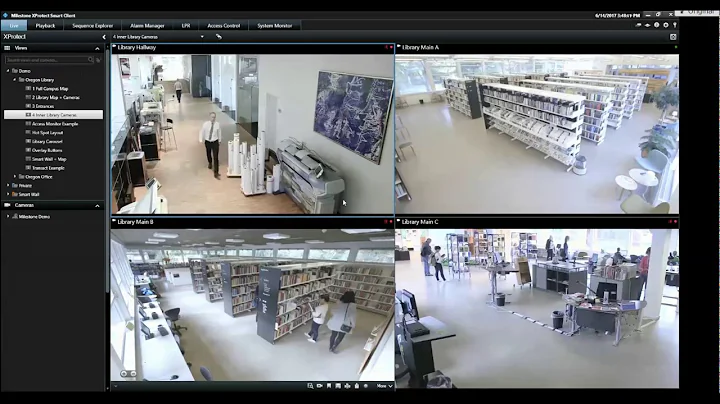Image resolution: width=720 pixels, height=404 pixels.
Task: Expand the Milestone Demo camera server
Action: tap(8, 216)
